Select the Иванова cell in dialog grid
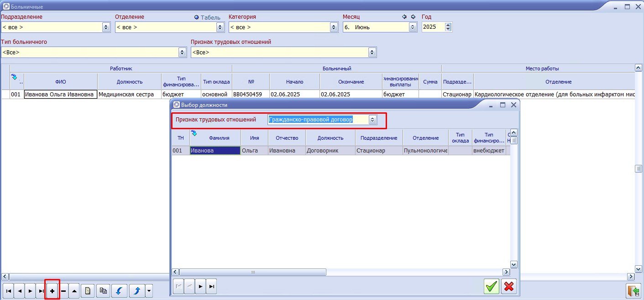644x300 pixels. 215,151
